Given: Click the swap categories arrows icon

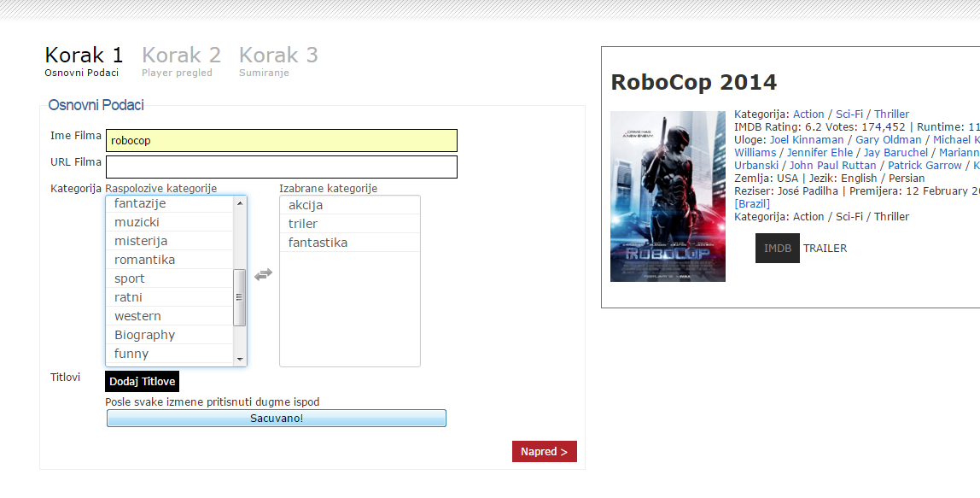Looking at the screenshot, I should point(263,274).
